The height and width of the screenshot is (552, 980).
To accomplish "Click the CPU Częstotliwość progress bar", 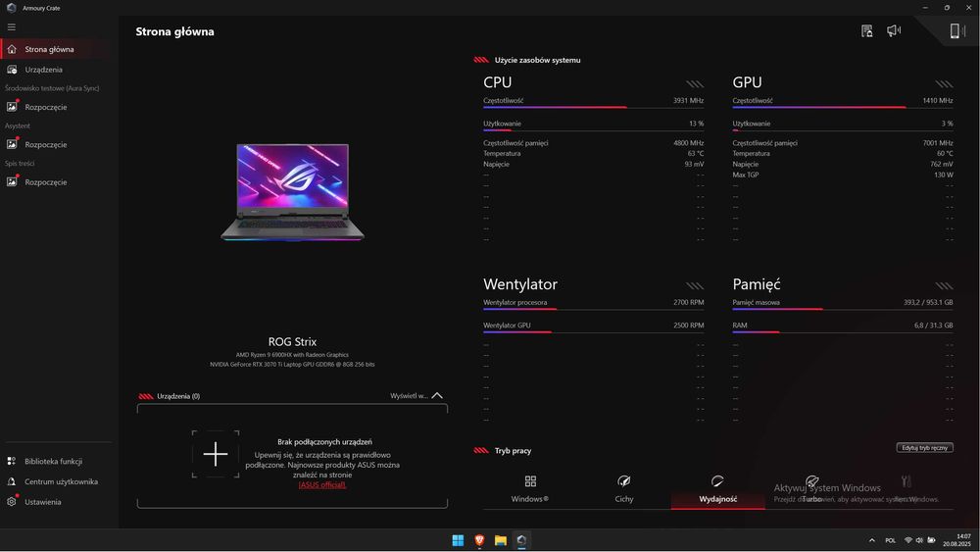I will [x=593, y=108].
